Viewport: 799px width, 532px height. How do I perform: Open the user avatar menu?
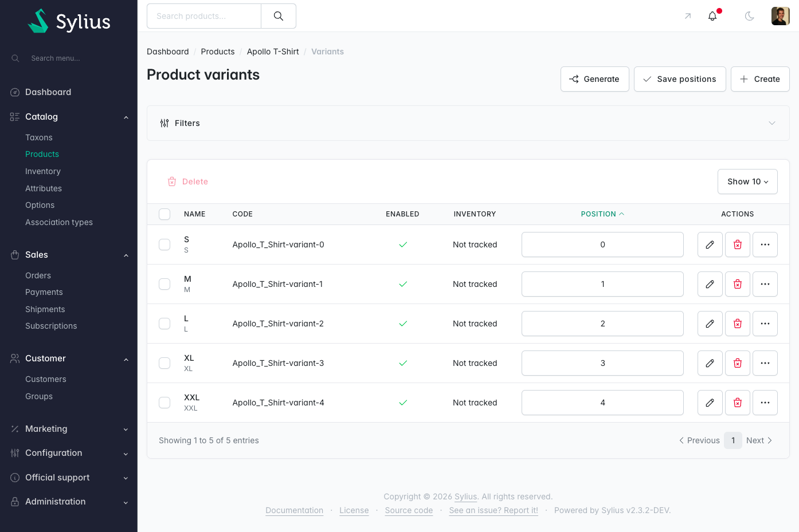pyautogui.click(x=781, y=16)
